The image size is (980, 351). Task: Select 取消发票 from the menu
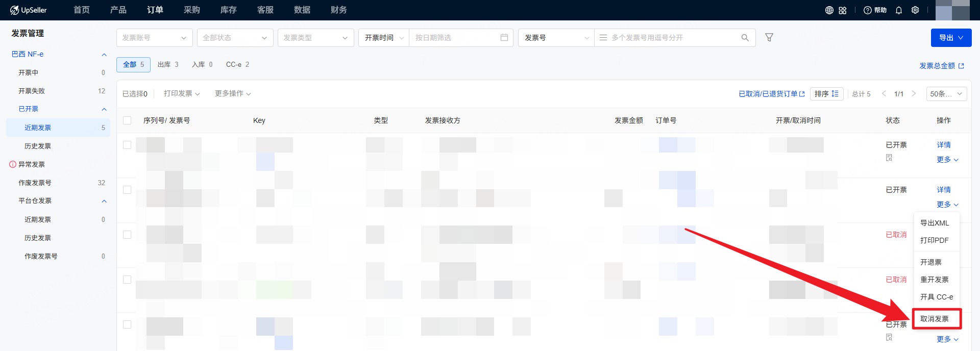(x=935, y=319)
